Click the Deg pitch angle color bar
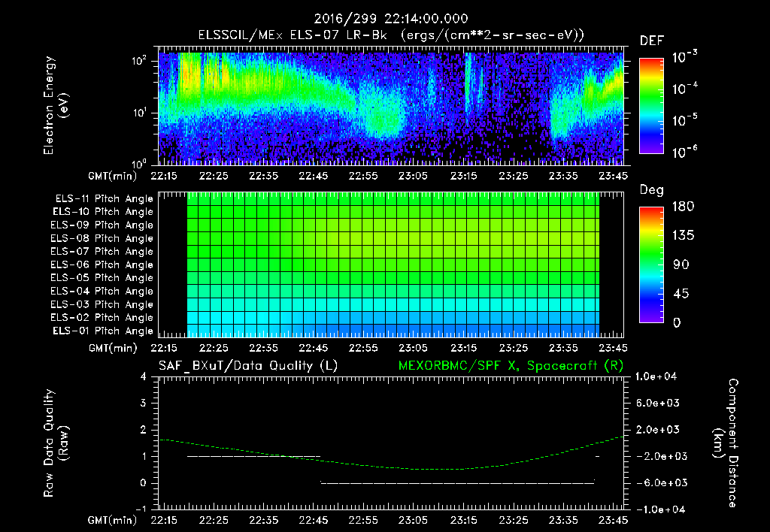 coord(651,264)
